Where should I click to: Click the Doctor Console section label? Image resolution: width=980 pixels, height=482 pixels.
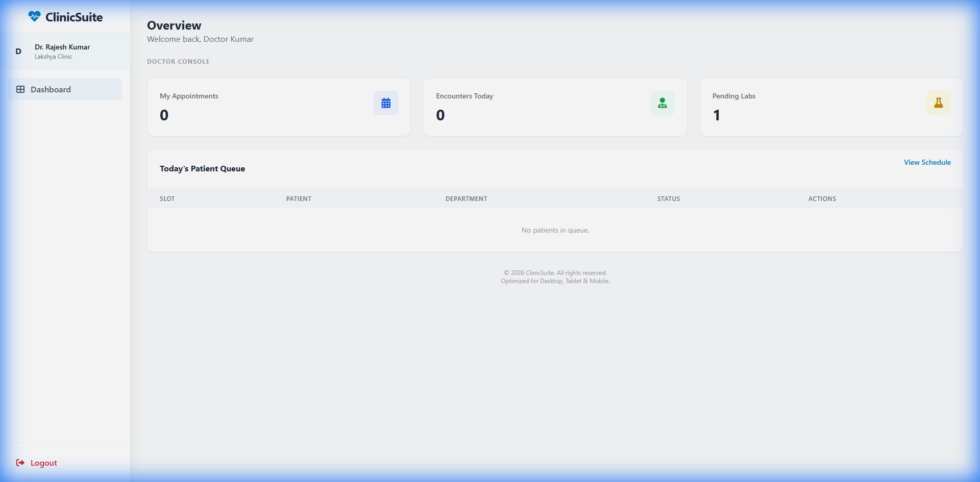[178, 61]
